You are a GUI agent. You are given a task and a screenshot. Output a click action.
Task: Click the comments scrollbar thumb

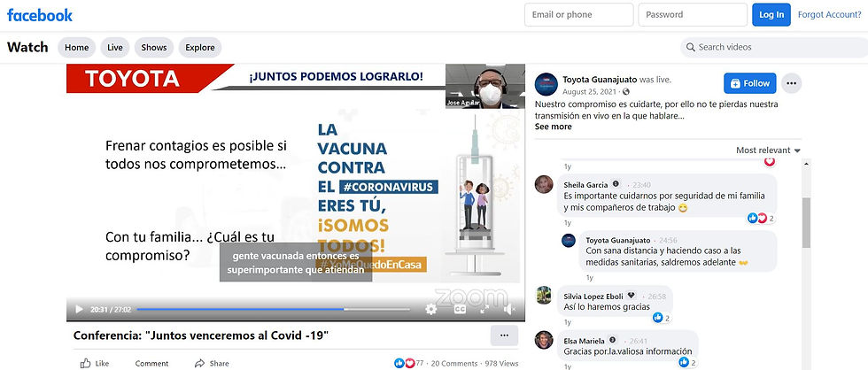click(x=806, y=222)
